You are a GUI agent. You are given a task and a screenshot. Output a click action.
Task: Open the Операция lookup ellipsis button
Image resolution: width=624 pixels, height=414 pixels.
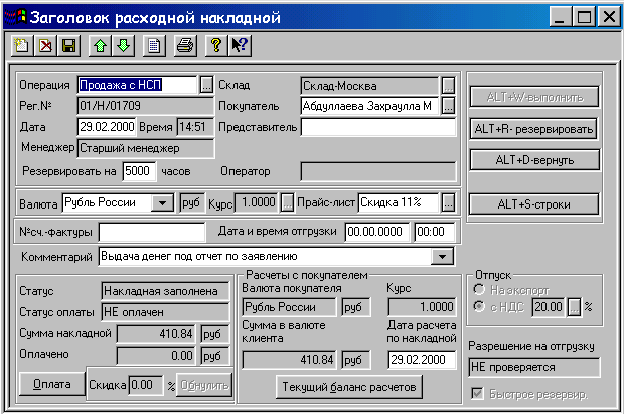click(x=206, y=85)
